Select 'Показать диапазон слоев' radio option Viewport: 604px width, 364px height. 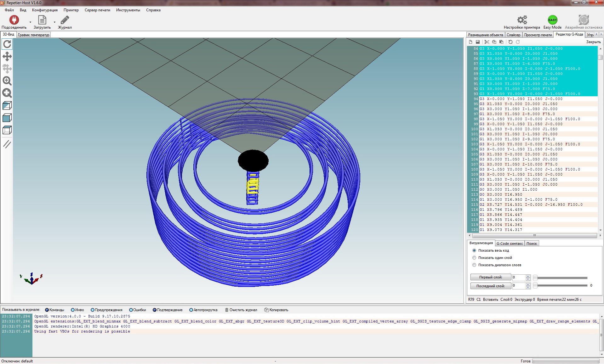point(474,265)
